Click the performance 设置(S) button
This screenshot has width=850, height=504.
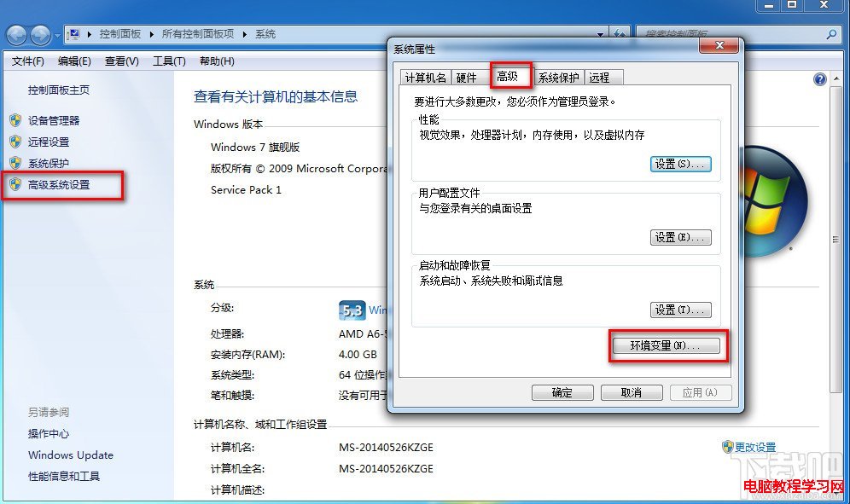[x=680, y=165]
